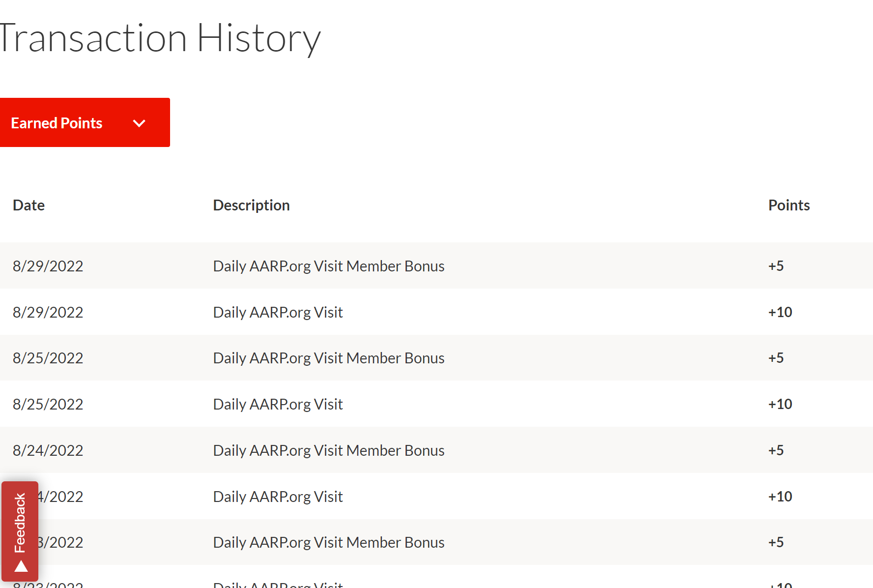
Task: Select 8/24/2022 Daily AARP.org Visit Member Bonus description
Action: coord(328,450)
